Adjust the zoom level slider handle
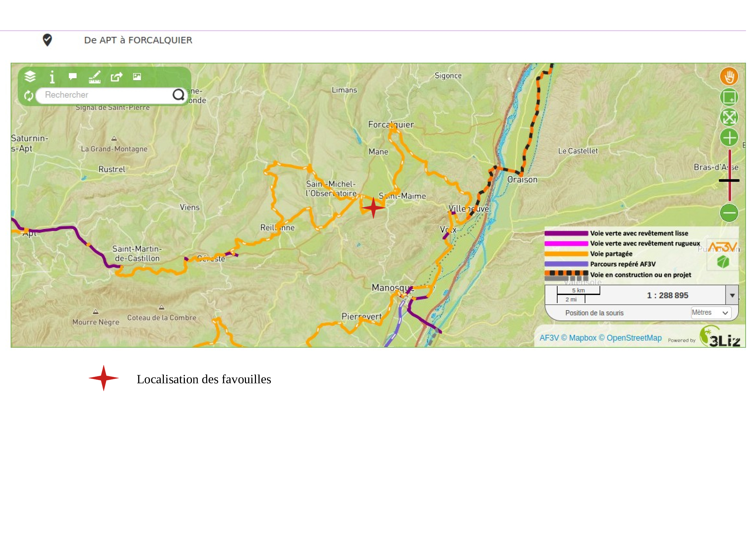This screenshot has height=535, width=756. tap(729, 180)
